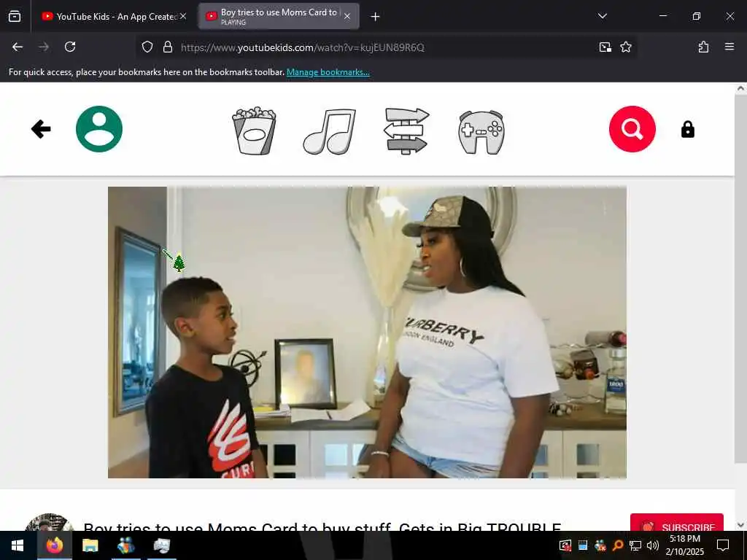Image resolution: width=747 pixels, height=560 pixels.
Task: Close the playing video tab
Action: (x=347, y=16)
